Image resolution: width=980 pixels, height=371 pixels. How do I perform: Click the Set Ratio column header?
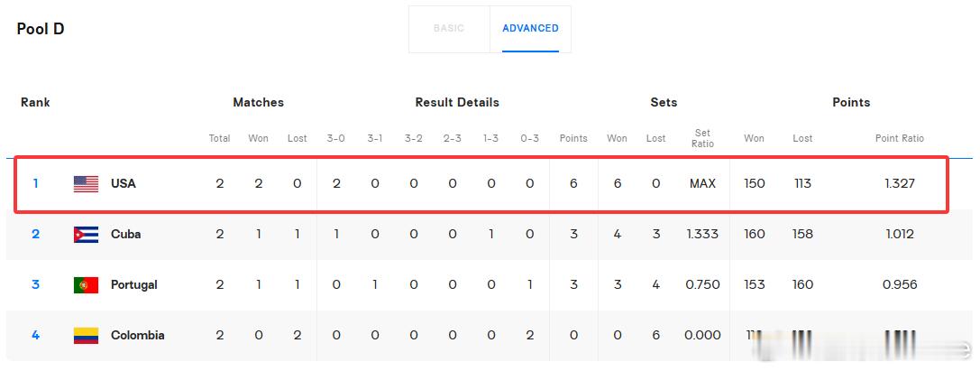pyautogui.click(x=702, y=138)
